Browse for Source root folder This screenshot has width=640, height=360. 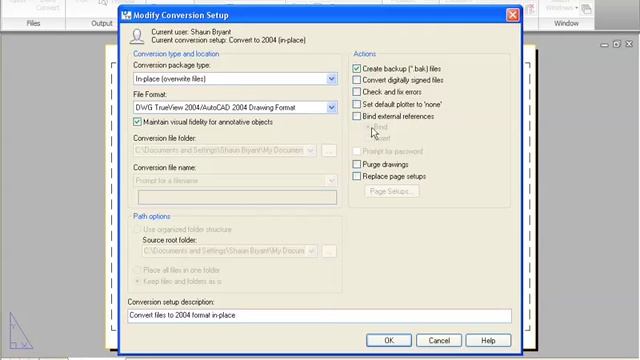coord(329,251)
